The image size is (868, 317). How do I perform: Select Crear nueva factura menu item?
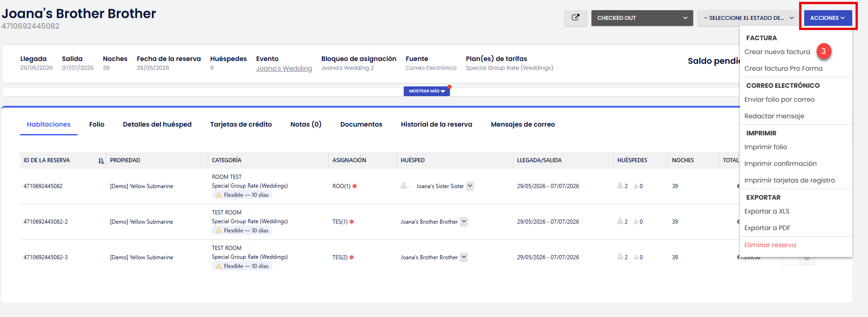click(x=777, y=52)
